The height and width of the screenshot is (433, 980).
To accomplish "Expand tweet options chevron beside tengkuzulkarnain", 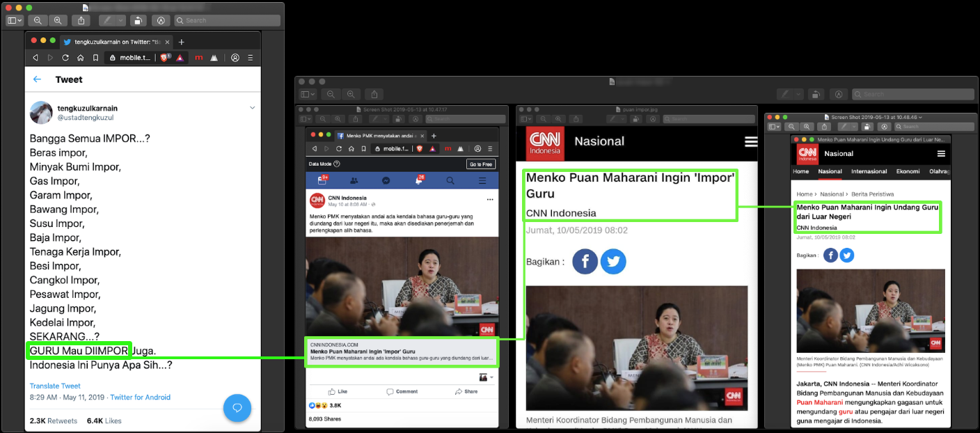I will tap(252, 108).
